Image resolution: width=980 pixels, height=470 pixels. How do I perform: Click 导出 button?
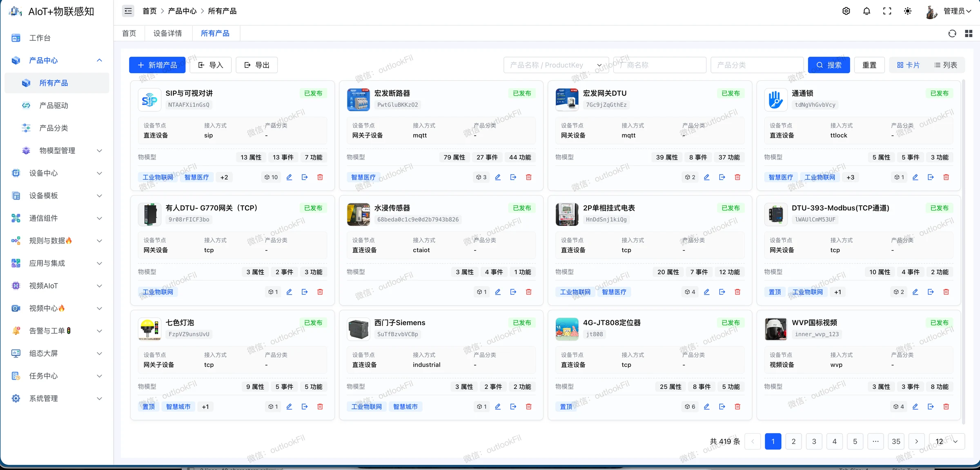(257, 65)
